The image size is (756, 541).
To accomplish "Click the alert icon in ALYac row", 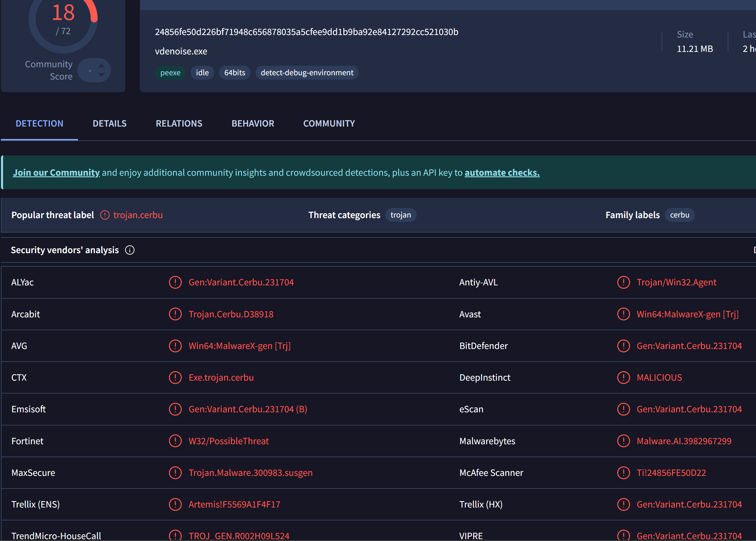I will pyautogui.click(x=175, y=283).
